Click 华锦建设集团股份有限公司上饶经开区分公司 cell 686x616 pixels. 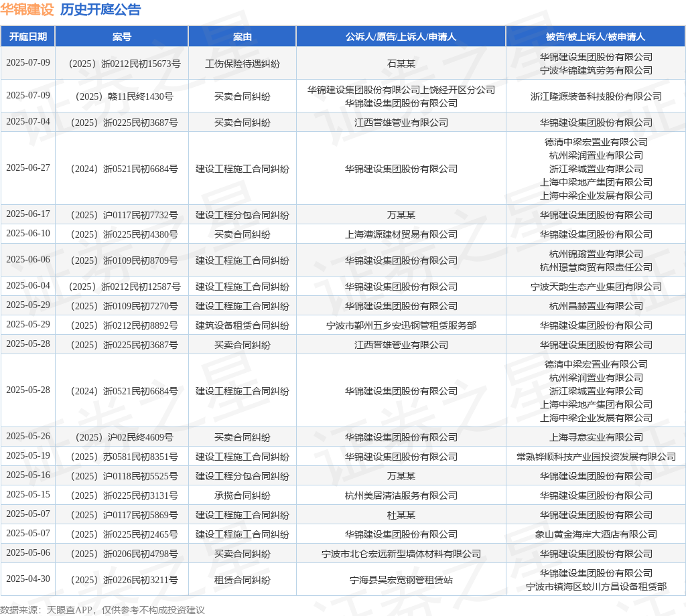(401, 90)
